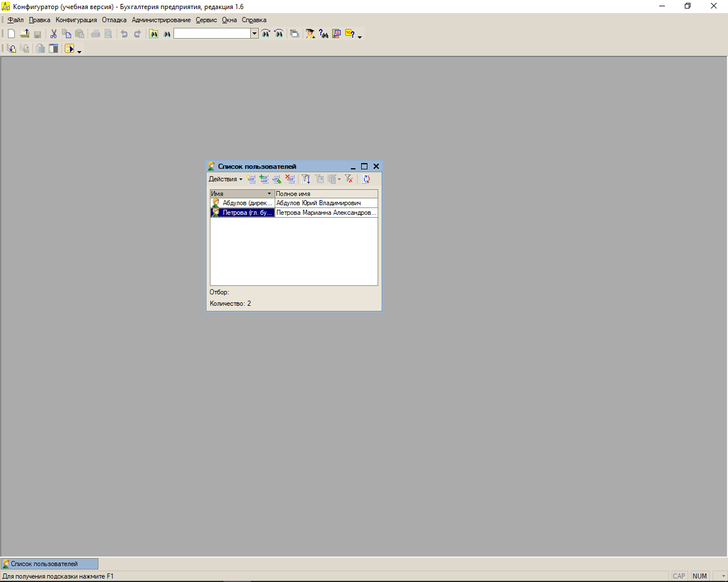Click the New document icon
This screenshot has width=728, height=582.
(11, 34)
